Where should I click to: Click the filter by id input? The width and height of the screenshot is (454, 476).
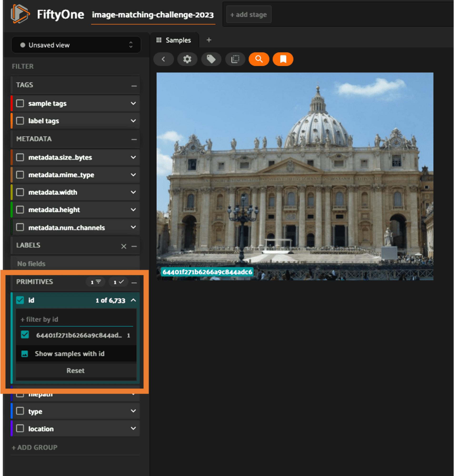[x=76, y=319]
